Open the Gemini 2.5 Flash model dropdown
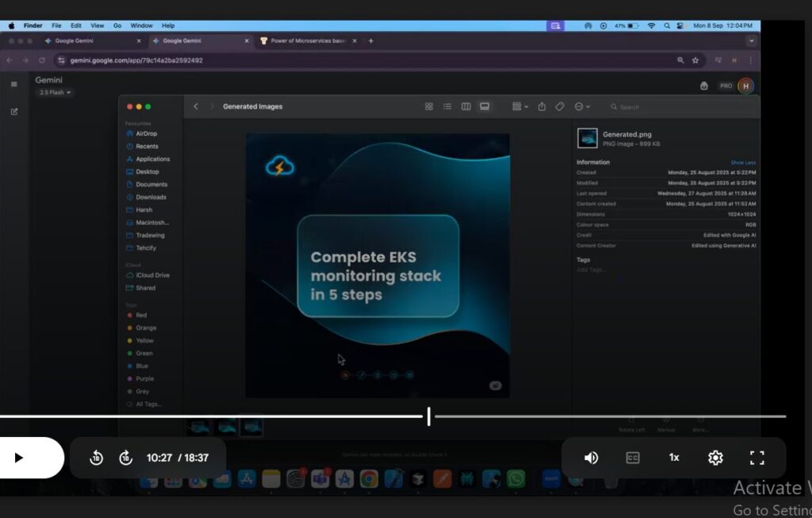Viewport: 812px width, 518px height. tap(56, 93)
